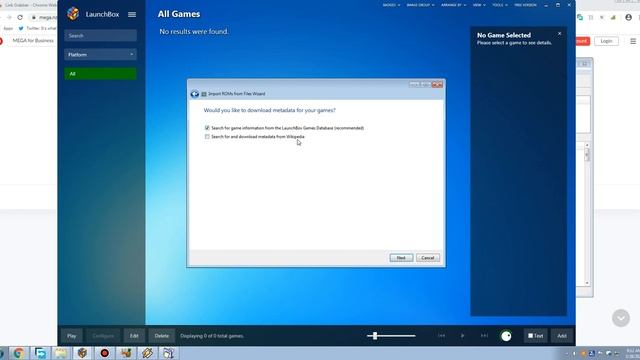Image resolution: width=640 pixels, height=360 pixels.
Task: Skip to next music track
Action: pyautogui.click(x=484, y=336)
